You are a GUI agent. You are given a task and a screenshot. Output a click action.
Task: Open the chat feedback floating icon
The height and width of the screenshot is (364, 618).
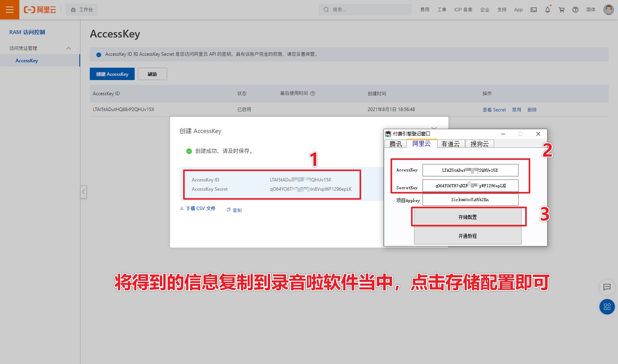(607, 287)
